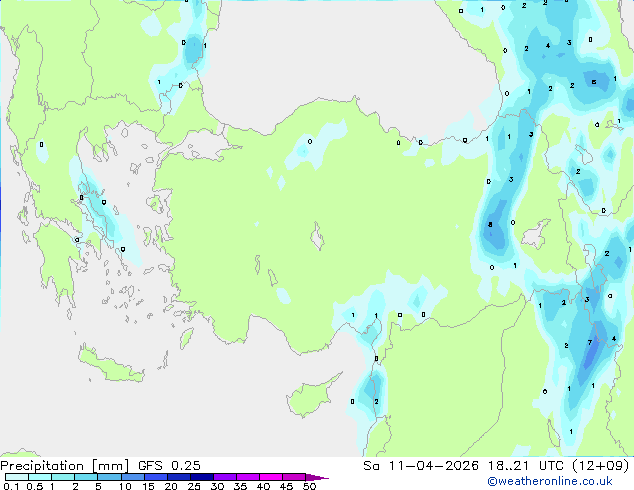Select the 2–5 mm legend color swatch

click(x=86, y=477)
